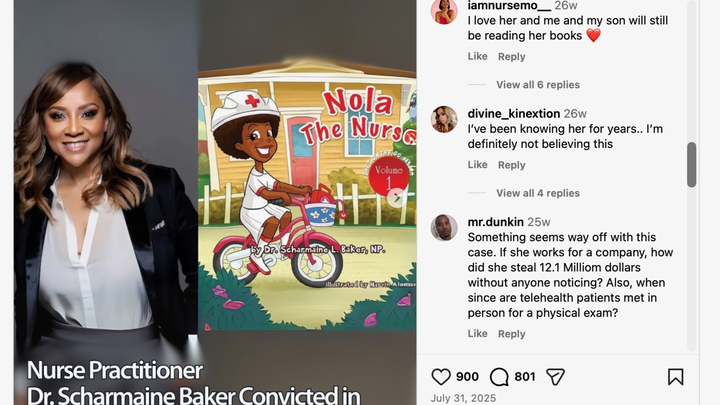Open mr.dunkin profile avatar
The width and height of the screenshot is (720, 405).
[x=444, y=228]
